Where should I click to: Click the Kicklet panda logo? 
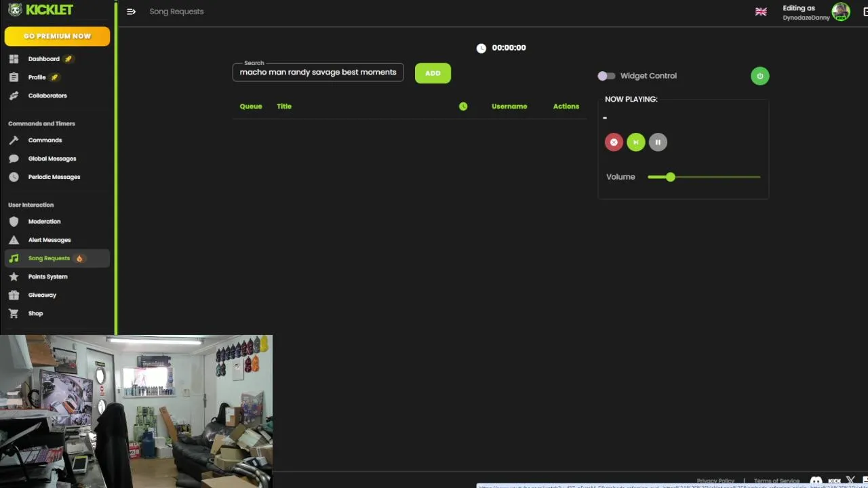tap(15, 10)
